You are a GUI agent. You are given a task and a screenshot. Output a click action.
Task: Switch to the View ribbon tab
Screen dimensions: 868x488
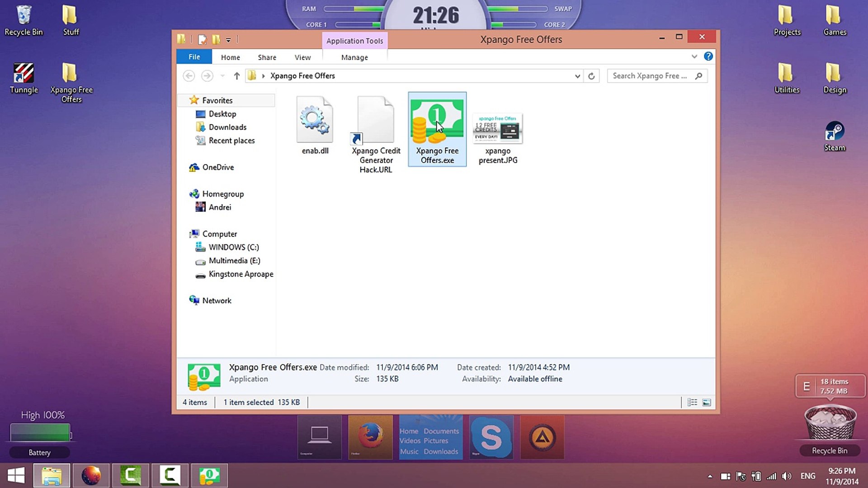(x=302, y=57)
